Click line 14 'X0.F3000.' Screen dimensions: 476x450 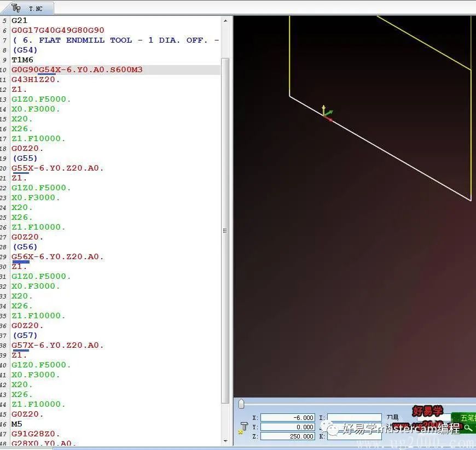36,109
